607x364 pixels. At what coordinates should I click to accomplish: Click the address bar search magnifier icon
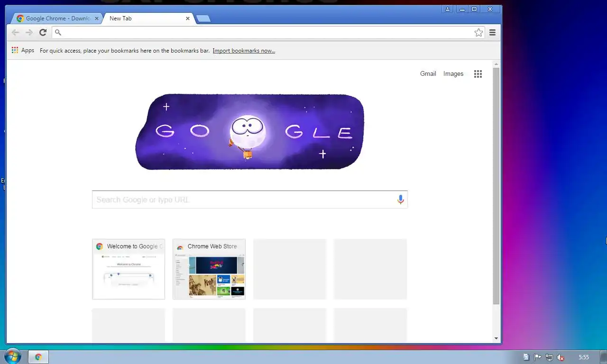(x=58, y=32)
